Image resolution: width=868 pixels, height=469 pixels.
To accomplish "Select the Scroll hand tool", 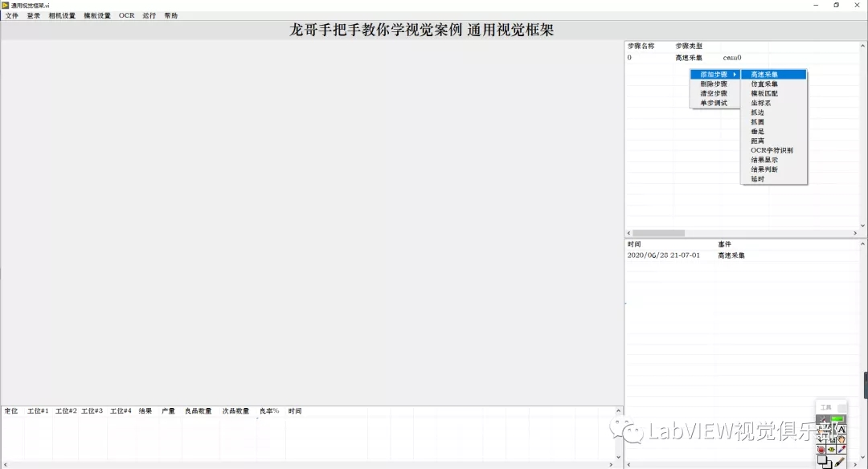I will coord(841,439).
